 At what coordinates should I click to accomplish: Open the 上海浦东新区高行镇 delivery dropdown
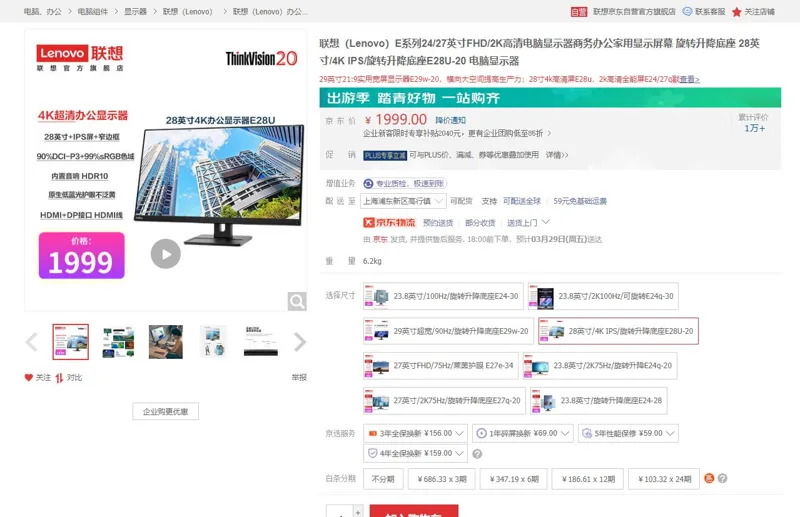[403, 201]
